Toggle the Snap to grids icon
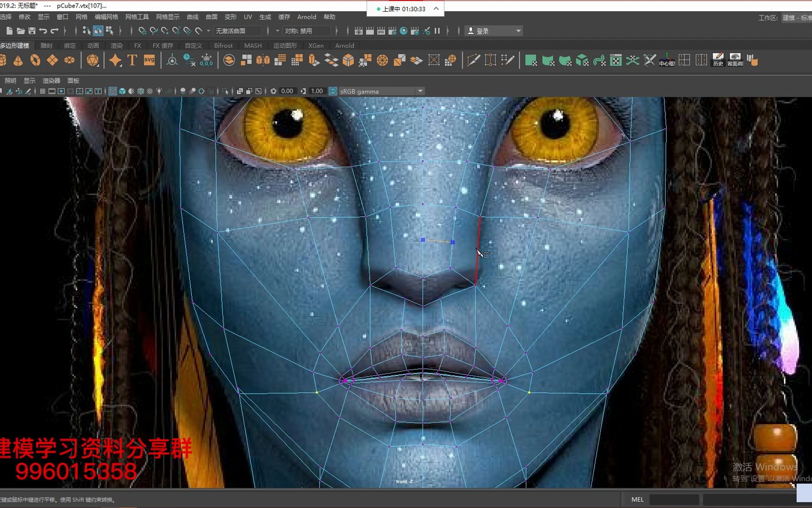Screen dimensions: 812x508 coord(142,31)
